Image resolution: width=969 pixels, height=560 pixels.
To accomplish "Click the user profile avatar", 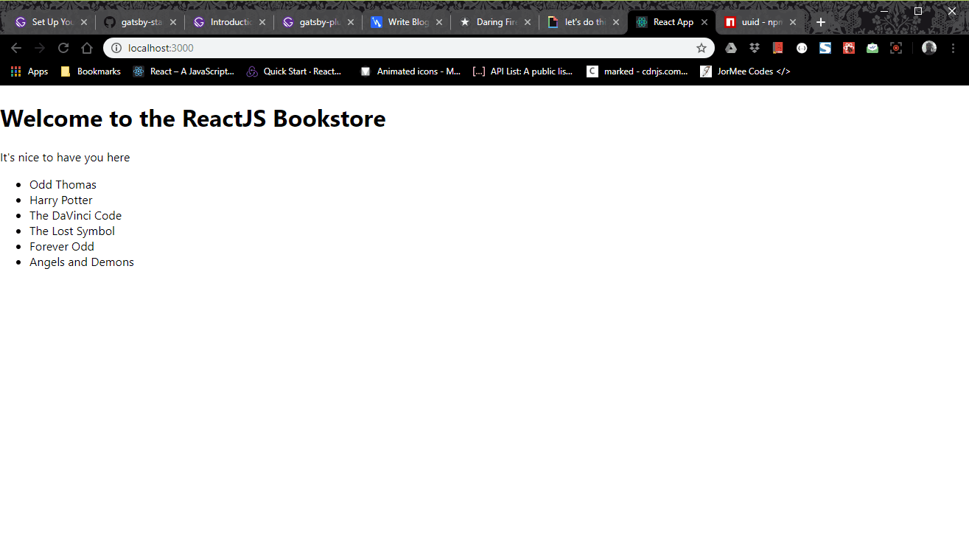I will [929, 48].
